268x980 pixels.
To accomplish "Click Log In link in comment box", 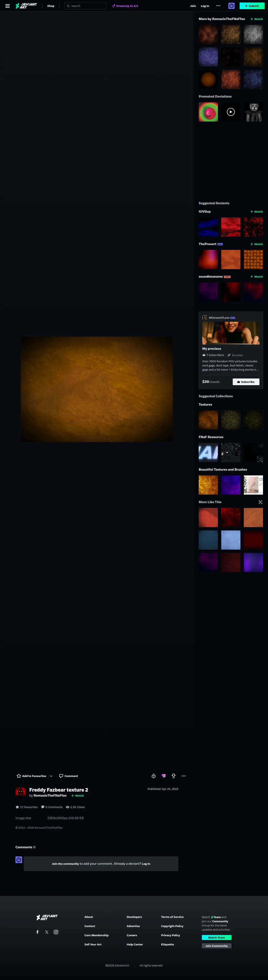I will (146, 863).
